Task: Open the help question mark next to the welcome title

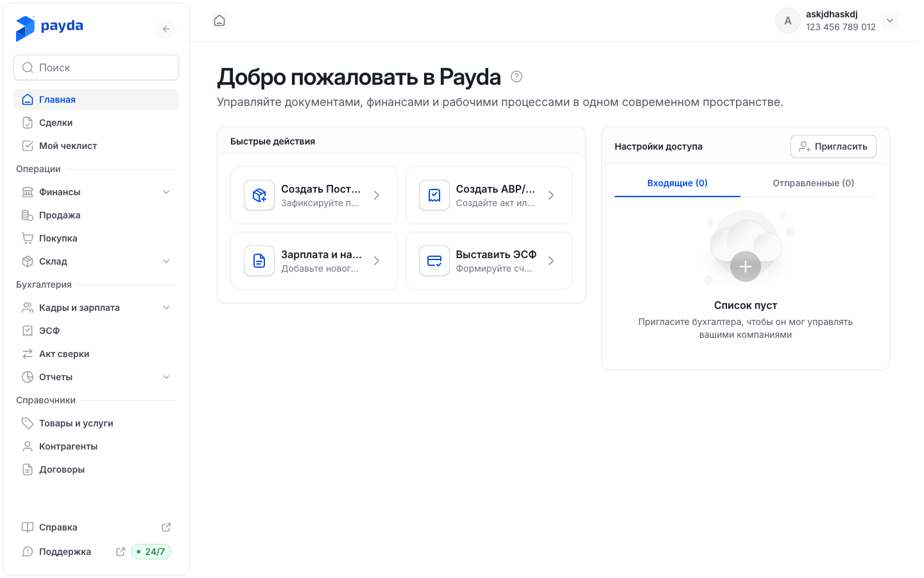Action: 517,77
